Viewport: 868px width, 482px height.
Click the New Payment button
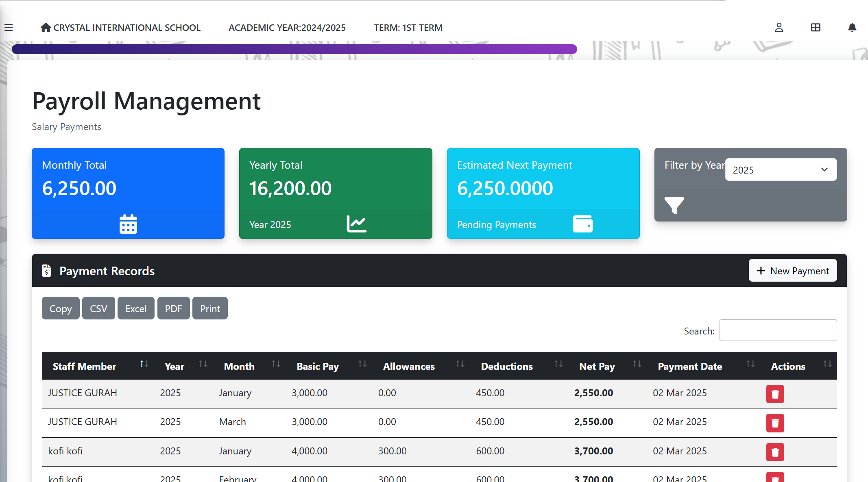[792, 271]
